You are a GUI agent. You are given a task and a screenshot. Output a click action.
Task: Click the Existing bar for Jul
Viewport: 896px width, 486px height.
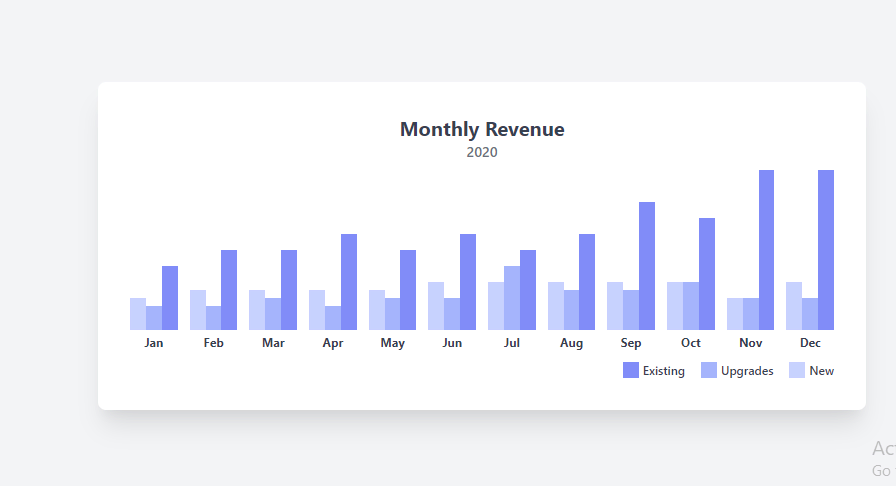(x=528, y=290)
